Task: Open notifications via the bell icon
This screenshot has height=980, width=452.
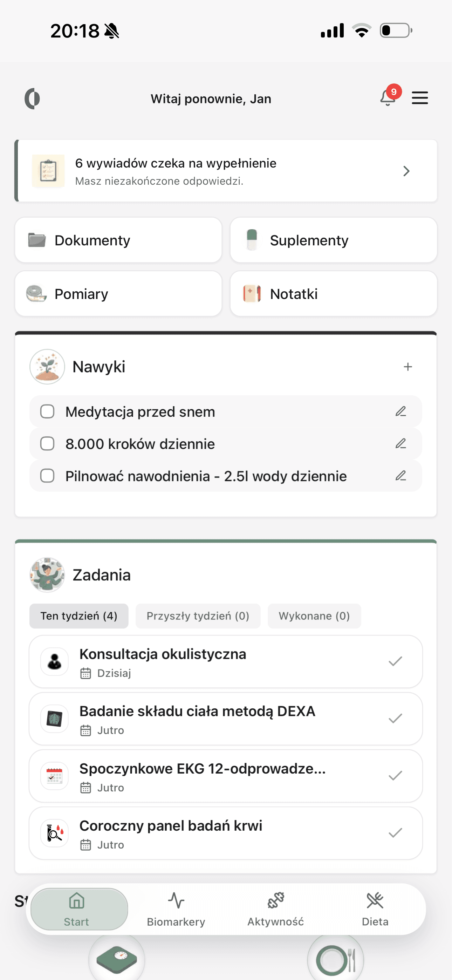Action: coord(386,98)
